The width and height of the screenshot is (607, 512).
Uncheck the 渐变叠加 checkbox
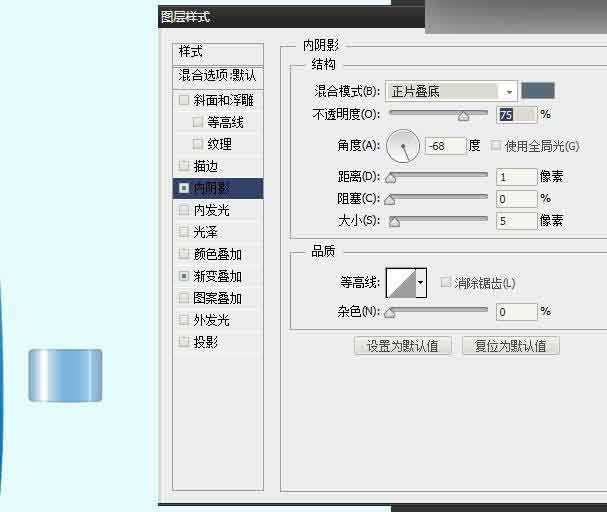184,276
